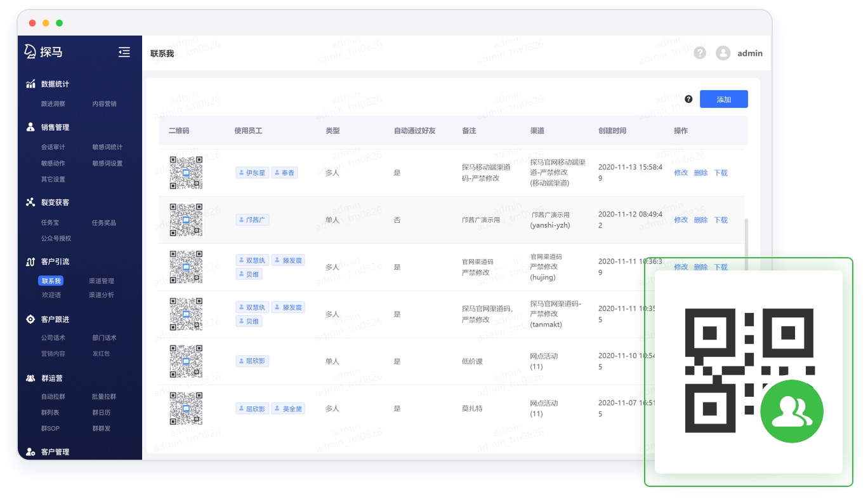
Task: Open the 销售管理 section icon
Action: 30,127
